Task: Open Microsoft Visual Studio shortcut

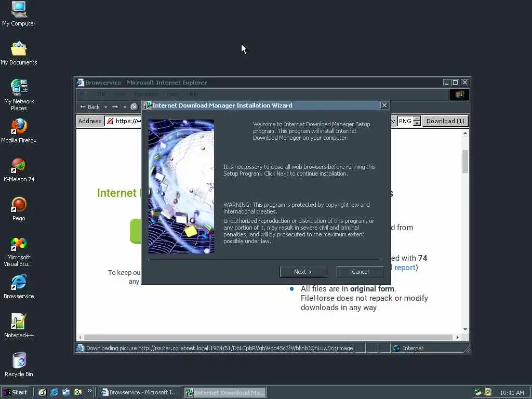Action: (x=19, y=251)
